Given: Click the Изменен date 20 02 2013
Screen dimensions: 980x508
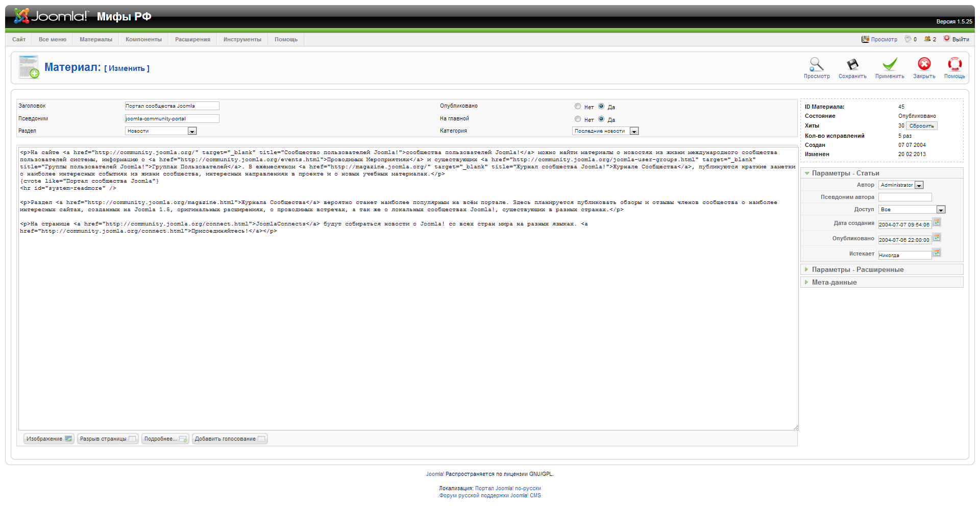Looking at the screenshot, I should [912, 154].
